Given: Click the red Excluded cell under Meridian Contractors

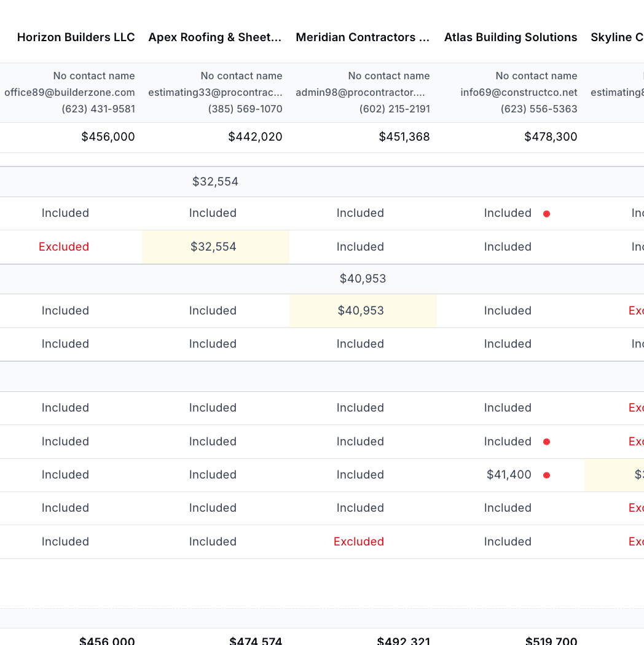Looking at the screenshot, I should [x=359, y=542].
